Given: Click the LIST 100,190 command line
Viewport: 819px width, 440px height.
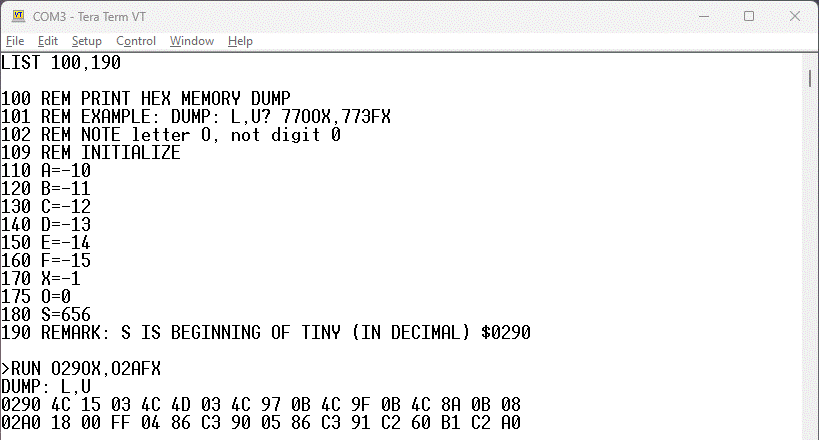Looking at the screenshot, I should click(61, 63).
